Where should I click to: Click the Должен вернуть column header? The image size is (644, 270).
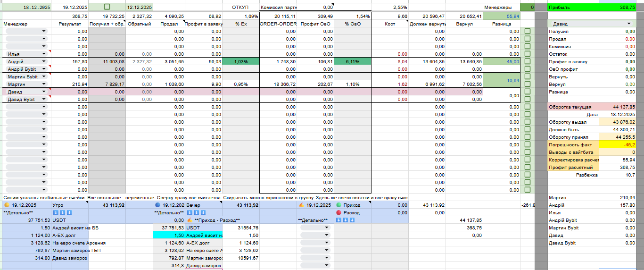(x=427, y=24)
